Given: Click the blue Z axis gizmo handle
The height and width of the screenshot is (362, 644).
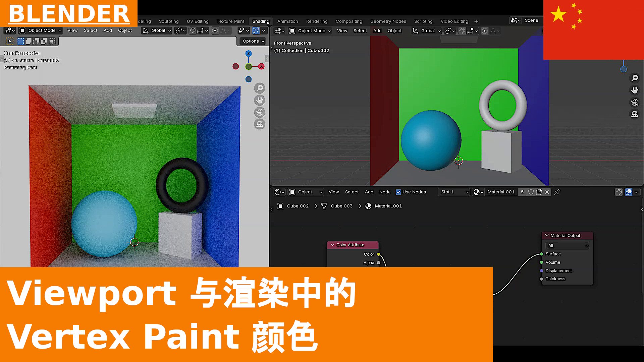Looking at the screenshot, I should (249, 54).
